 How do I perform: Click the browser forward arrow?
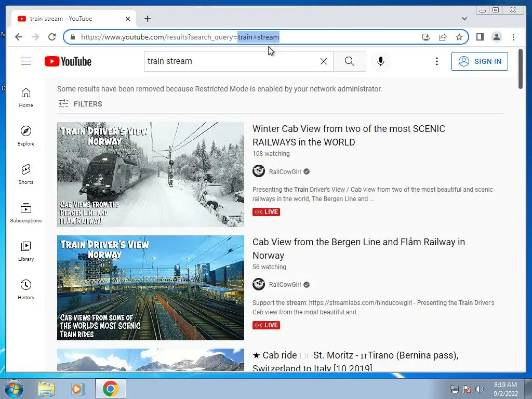point(35,37)
